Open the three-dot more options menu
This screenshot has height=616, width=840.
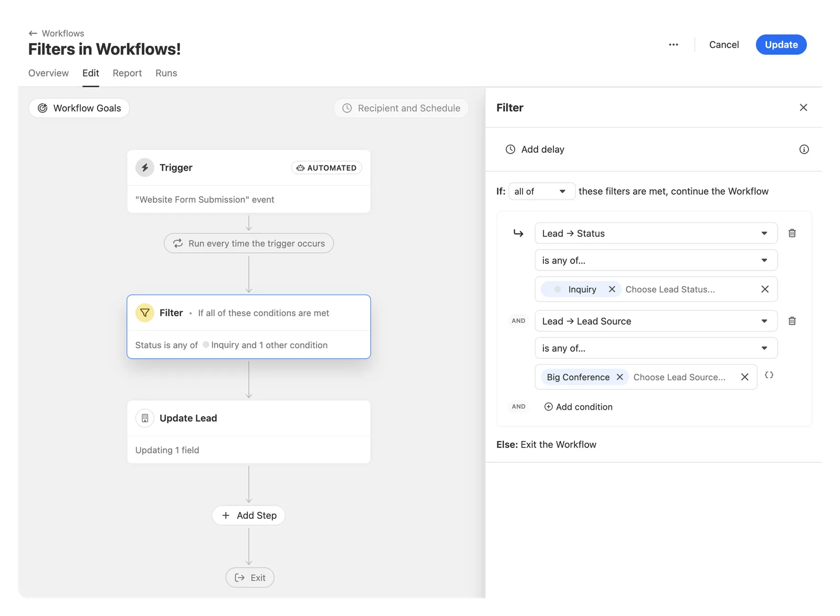[674, 45]
